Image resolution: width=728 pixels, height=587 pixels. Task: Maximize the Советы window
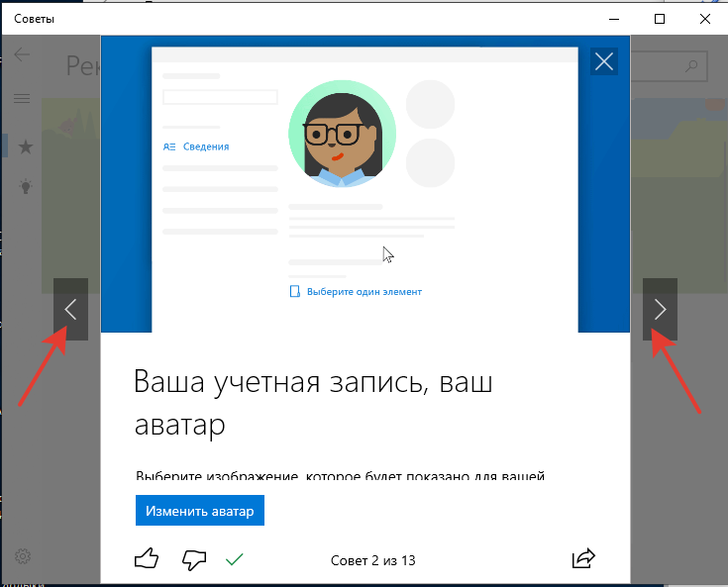[660, 19]
